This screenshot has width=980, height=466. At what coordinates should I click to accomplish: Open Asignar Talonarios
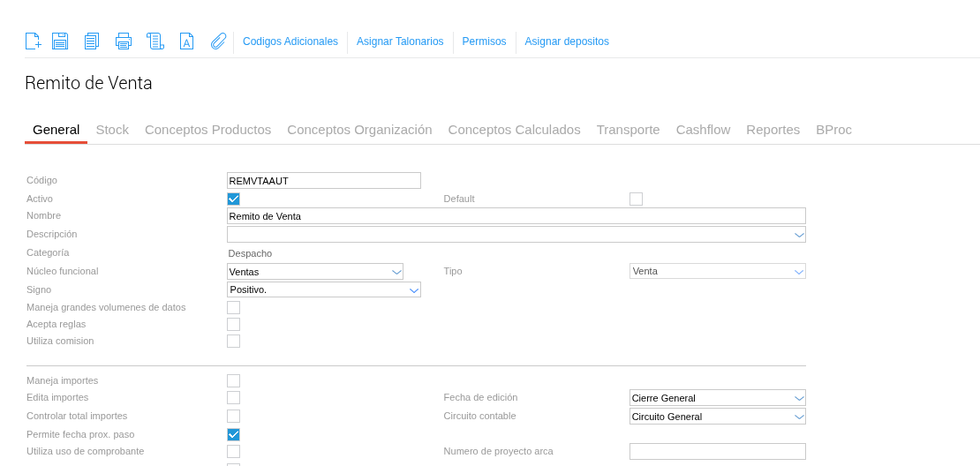pos(400,41)
